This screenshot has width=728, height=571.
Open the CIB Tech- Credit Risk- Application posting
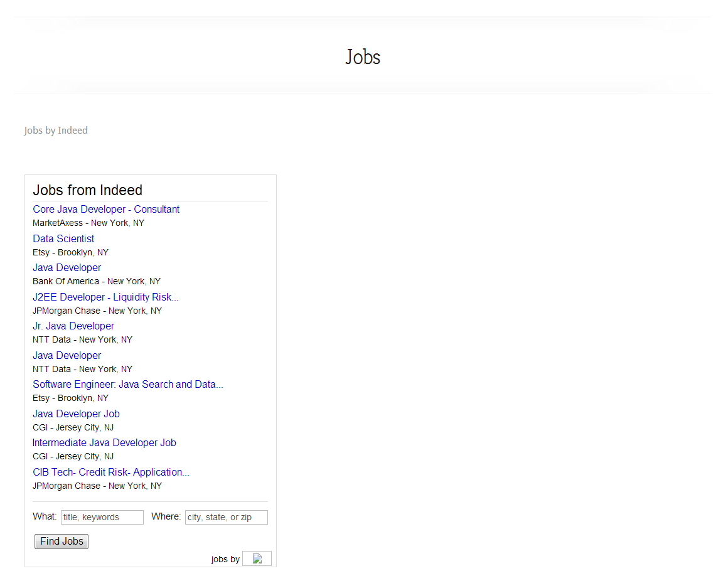[111, 472]
